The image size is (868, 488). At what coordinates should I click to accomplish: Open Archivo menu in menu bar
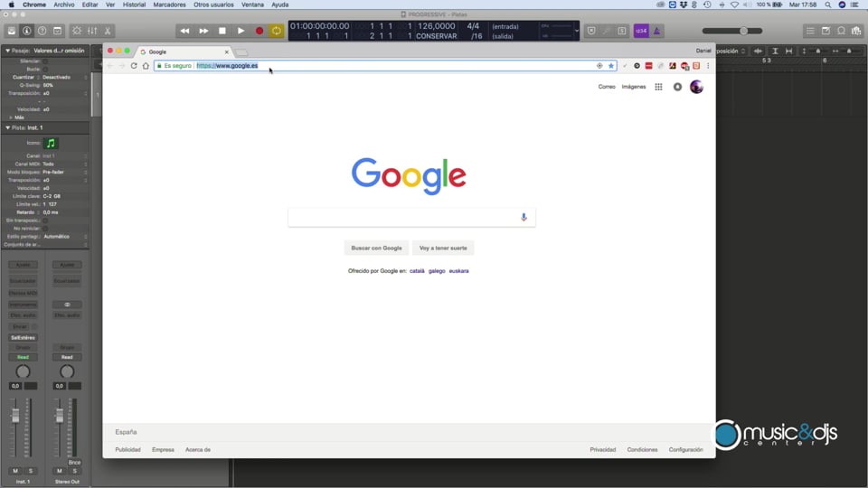pyautogui.click(x=63, y=5)
